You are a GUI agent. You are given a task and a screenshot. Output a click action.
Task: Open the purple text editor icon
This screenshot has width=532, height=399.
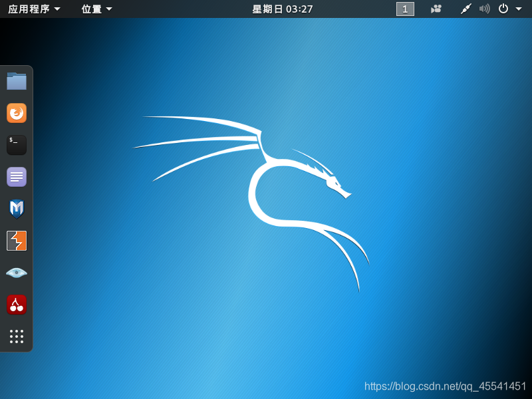pos(17,177)
